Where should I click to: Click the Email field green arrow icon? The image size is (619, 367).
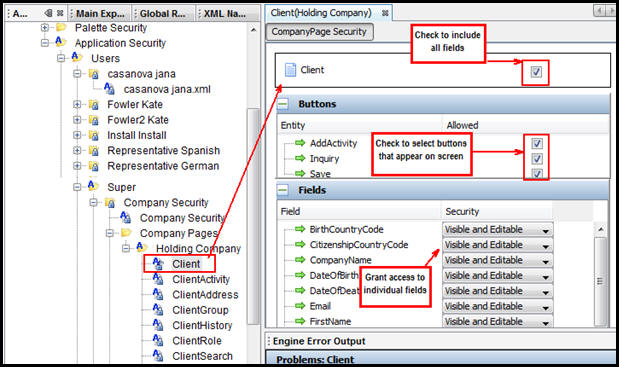300,306
